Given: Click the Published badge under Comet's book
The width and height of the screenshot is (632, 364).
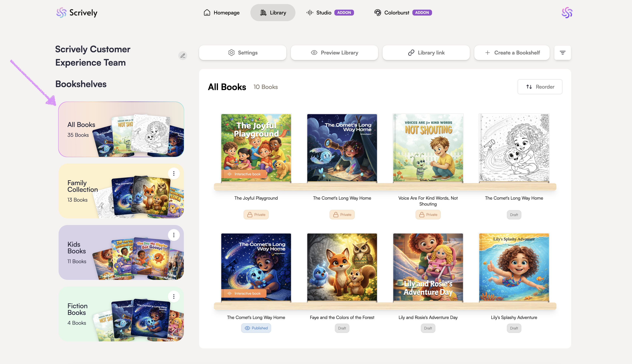Looking at the screenshot, I should (x=256, y=328).
